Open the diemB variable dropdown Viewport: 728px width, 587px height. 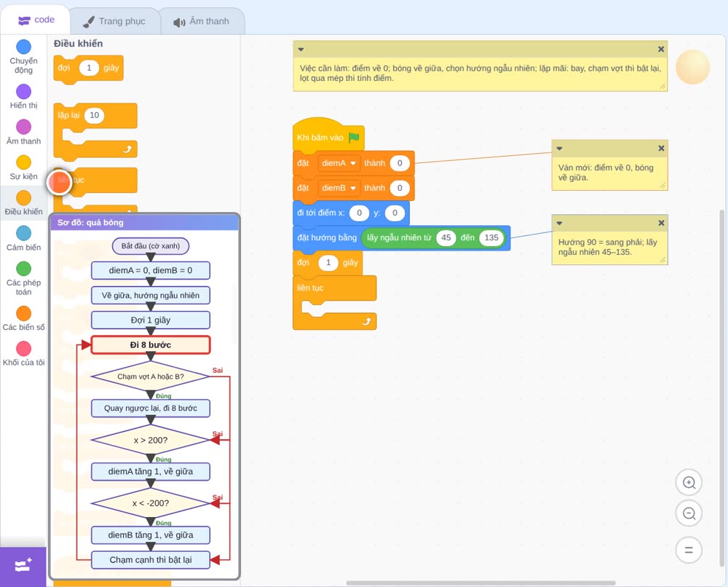coord(339,188)
